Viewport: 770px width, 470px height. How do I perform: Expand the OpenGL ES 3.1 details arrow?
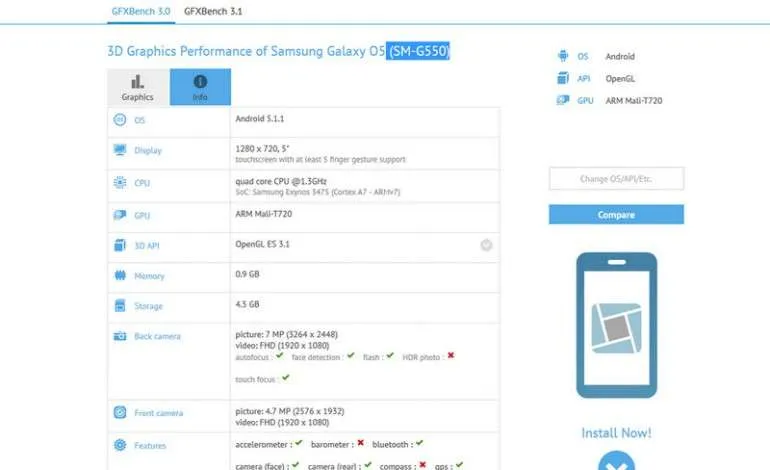click(x=486, y=245)
